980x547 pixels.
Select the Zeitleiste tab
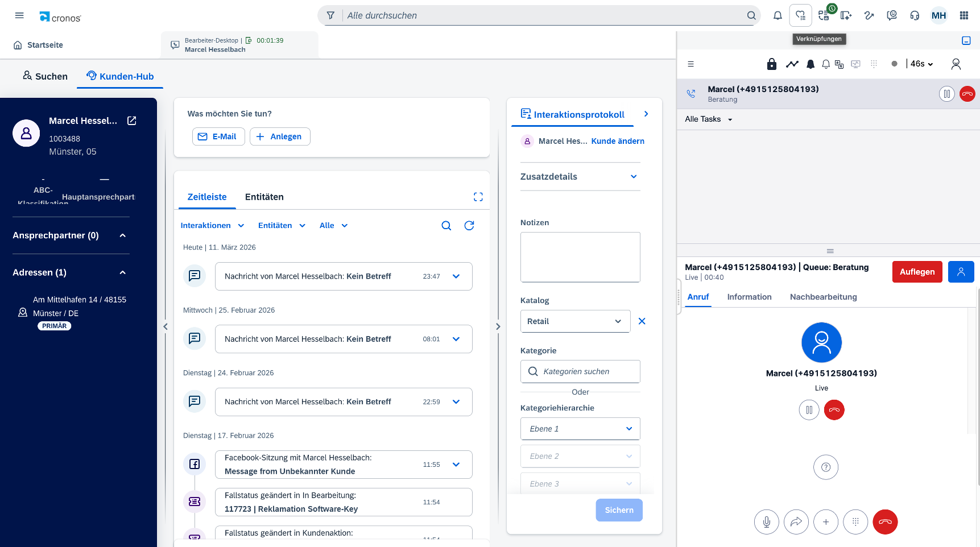coord(207,197)
